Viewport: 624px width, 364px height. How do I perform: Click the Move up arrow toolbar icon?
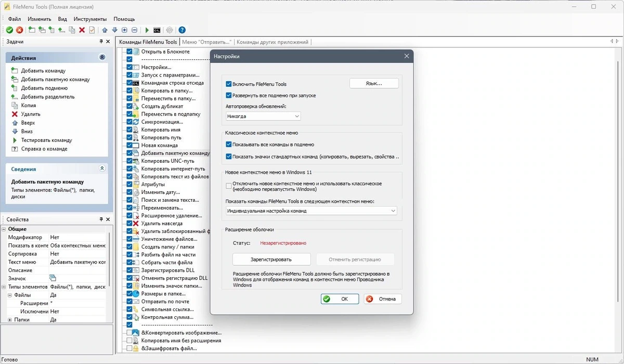tap(105, 30)
